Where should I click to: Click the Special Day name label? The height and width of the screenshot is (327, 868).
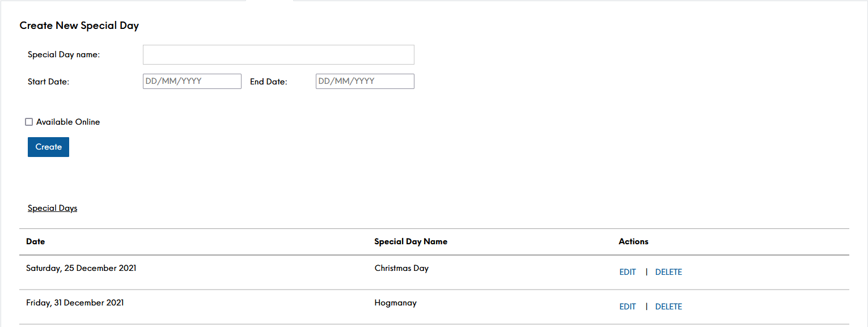tap(64, 55)
